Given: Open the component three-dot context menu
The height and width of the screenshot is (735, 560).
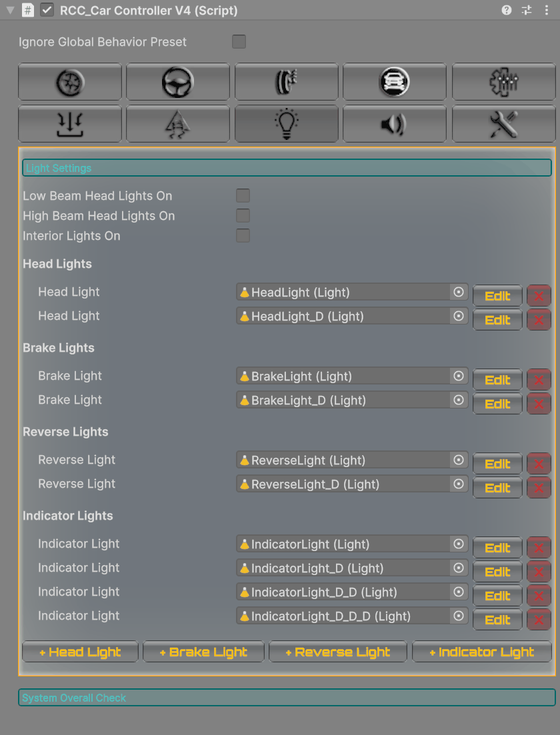Looking at the screenshot, I should (x=547, y=10).
